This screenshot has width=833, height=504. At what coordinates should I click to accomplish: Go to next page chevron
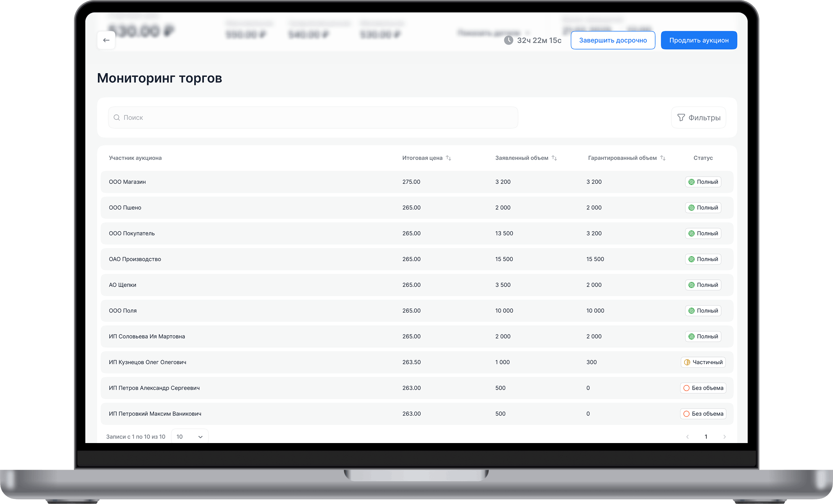[725, 437]
